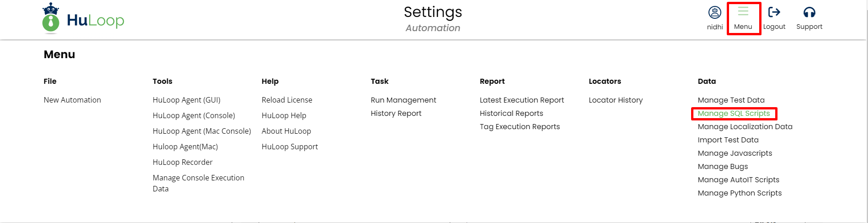Launch HuLoop Recorder from Tools
The width and height of the screenshot is (868, 223).
(182, 162)
